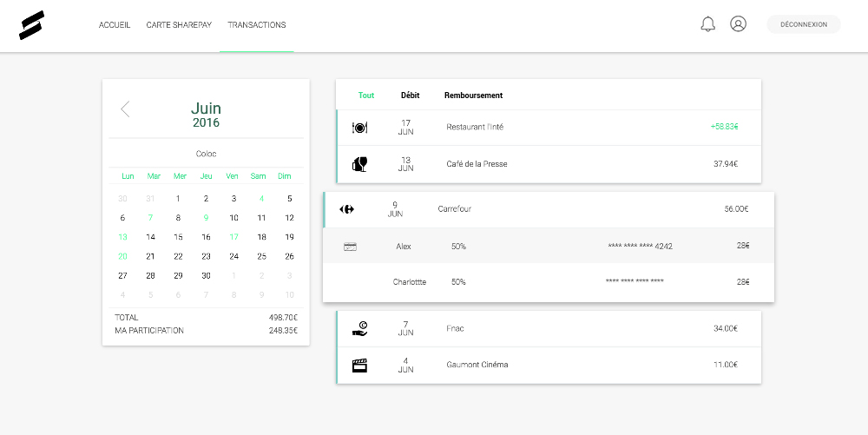The width and height of the screenshot is (868, 435).
Task: Click the Lun weekday header
Action: (x=128, y=176)
